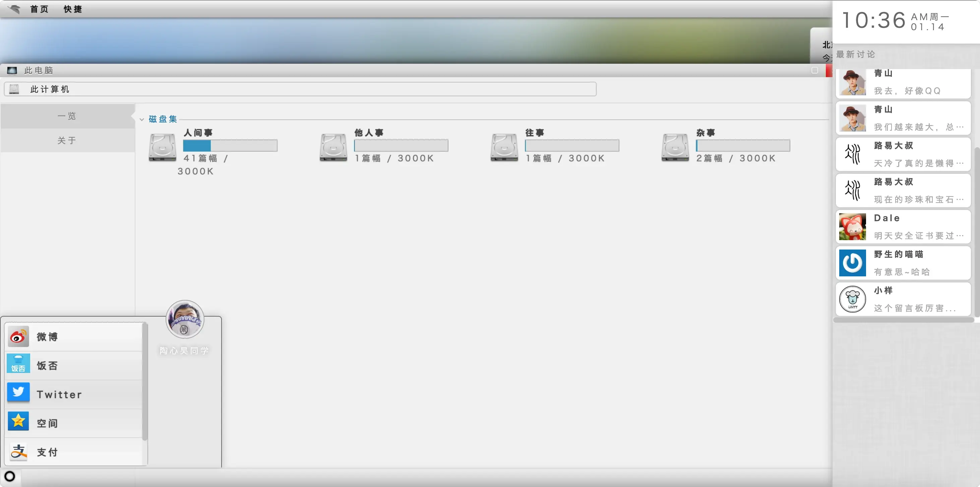Switch to the 关于 sidebar tab
Image resolution: width=980 pixels, height=487 pixels.
[68, 141]
